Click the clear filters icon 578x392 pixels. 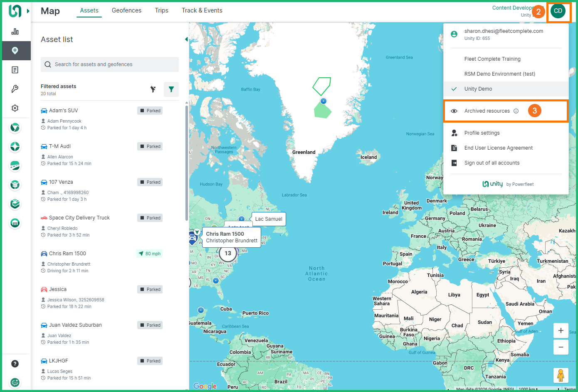click(153, 89)
